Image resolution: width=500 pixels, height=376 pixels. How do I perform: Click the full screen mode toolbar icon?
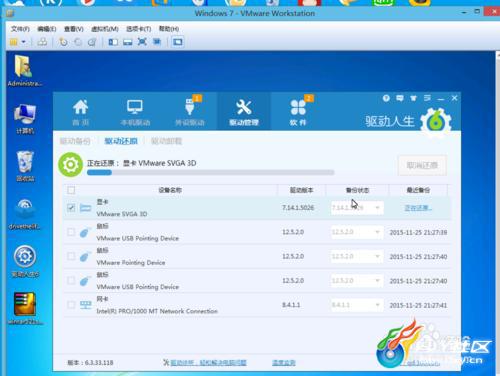point(142,42)
